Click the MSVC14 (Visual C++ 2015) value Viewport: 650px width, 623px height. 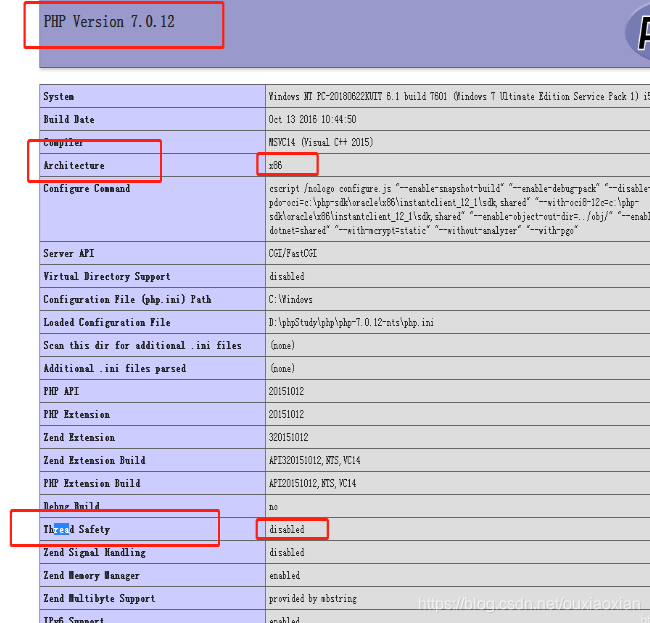320,142
